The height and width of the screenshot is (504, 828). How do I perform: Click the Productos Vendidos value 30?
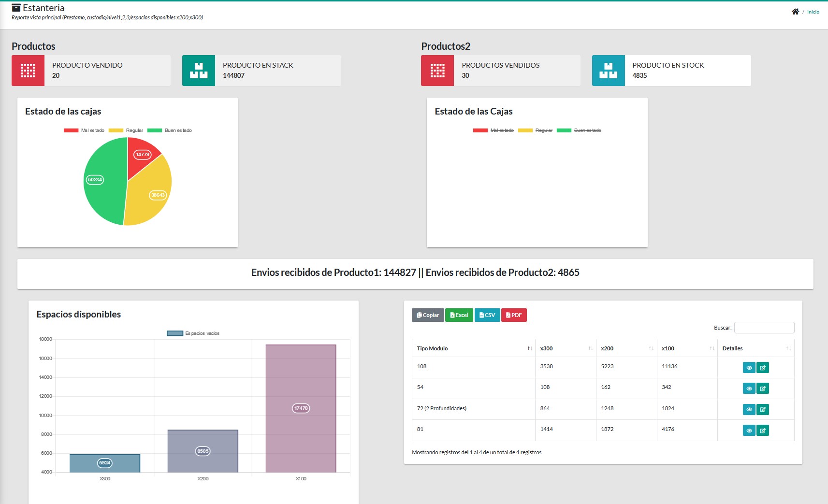click(x=465, y=75)
